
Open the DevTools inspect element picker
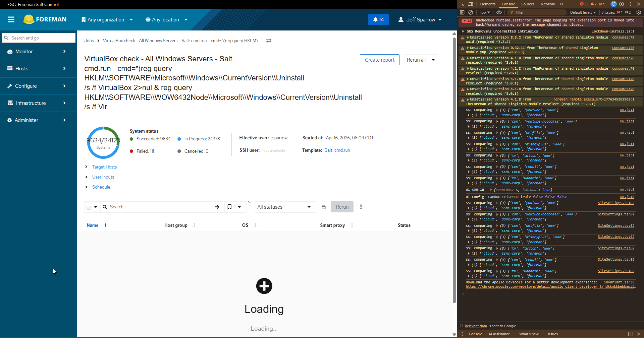(x=462, y=4)
